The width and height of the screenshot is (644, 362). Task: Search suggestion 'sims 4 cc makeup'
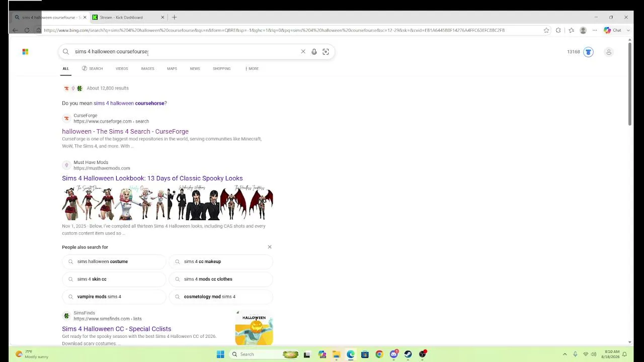pyautogui.click(x=221, y=261)
